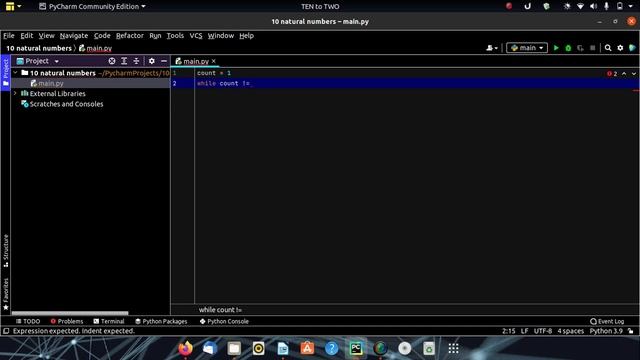This screenshot has height=360, width=640.
Task: Click the stop square icon in toolbar
Action: coord(593,48)
